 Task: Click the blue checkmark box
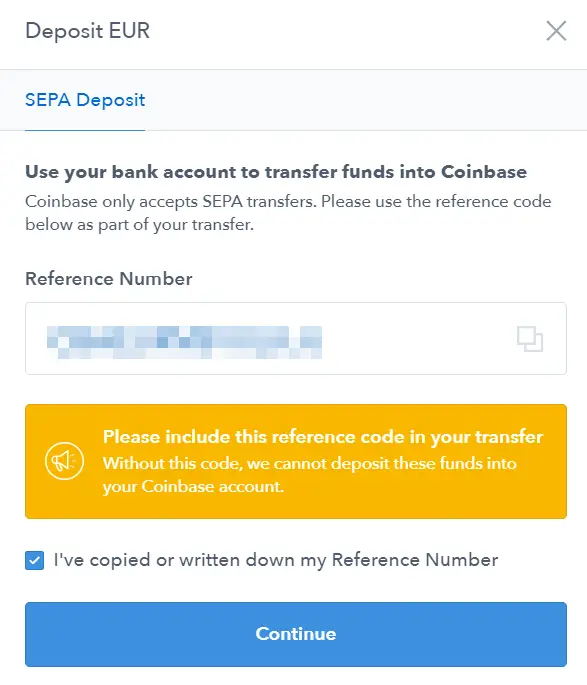[35, 560]
